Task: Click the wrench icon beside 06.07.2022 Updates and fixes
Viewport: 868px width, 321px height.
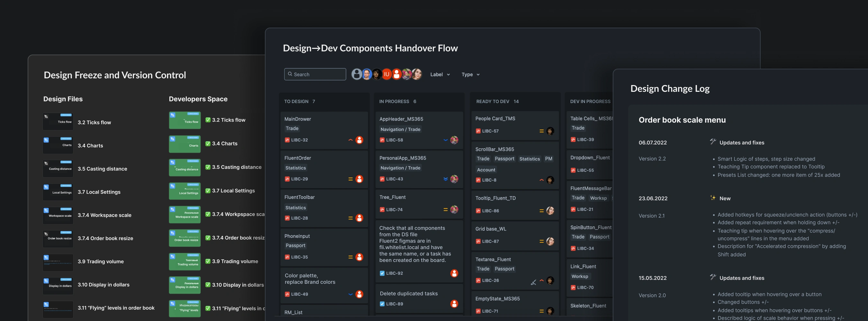Action: pyautogui.click(x=713, y=142)
